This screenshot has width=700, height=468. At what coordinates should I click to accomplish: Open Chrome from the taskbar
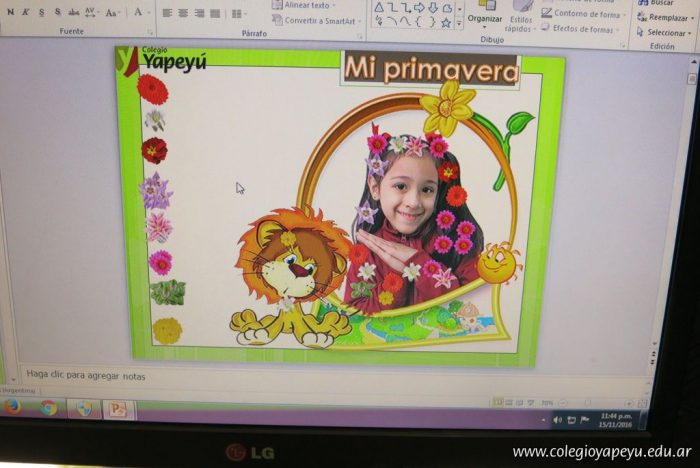(x=48, y=407)
